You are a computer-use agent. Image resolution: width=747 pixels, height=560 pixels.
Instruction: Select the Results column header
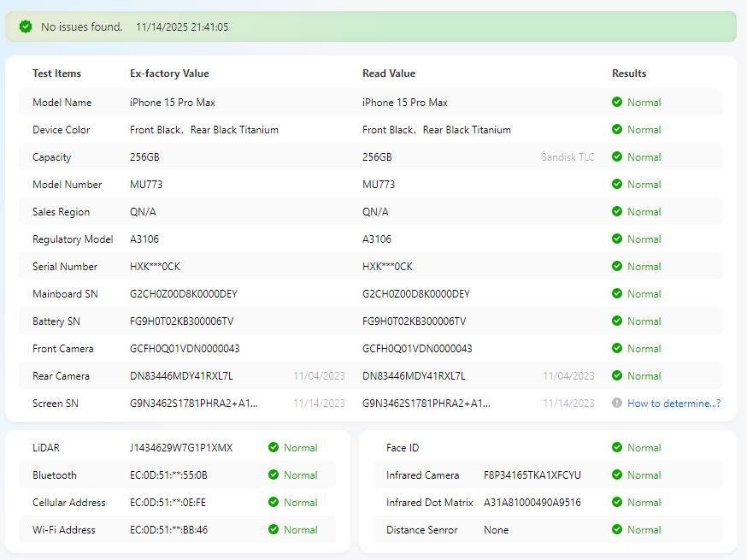click(x=629, y=74)
